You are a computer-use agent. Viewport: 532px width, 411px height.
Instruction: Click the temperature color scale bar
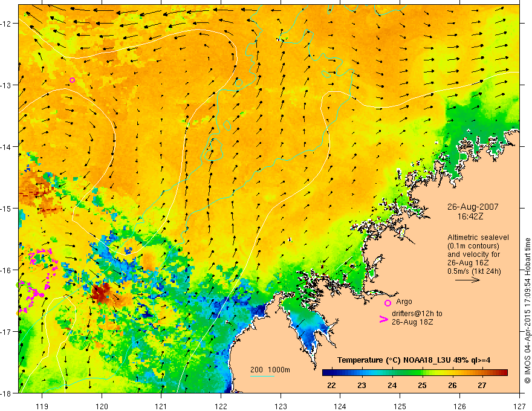(x=415, y=373)
